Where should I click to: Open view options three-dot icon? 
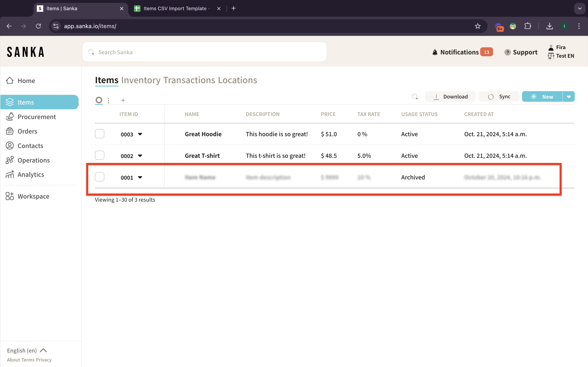pos(108,100)
